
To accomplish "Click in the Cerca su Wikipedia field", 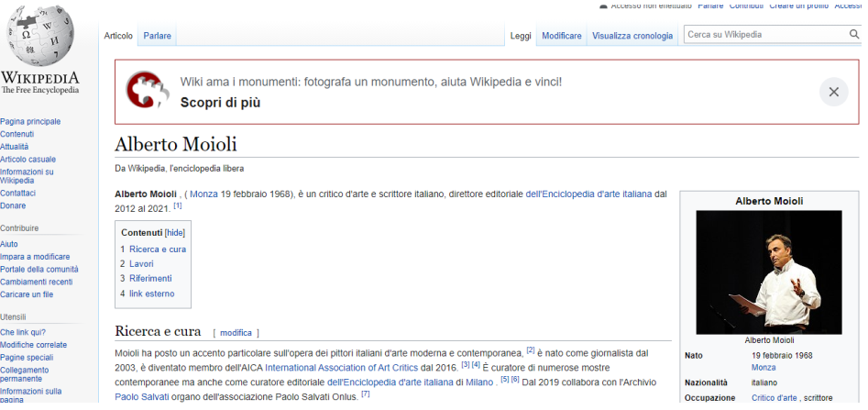I will [766, 34].
